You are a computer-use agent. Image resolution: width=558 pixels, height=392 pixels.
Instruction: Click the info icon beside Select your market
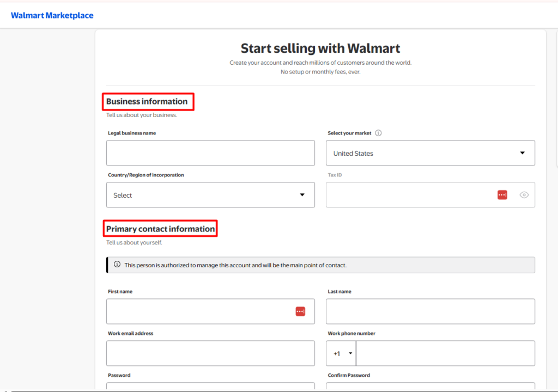[378, 133]
